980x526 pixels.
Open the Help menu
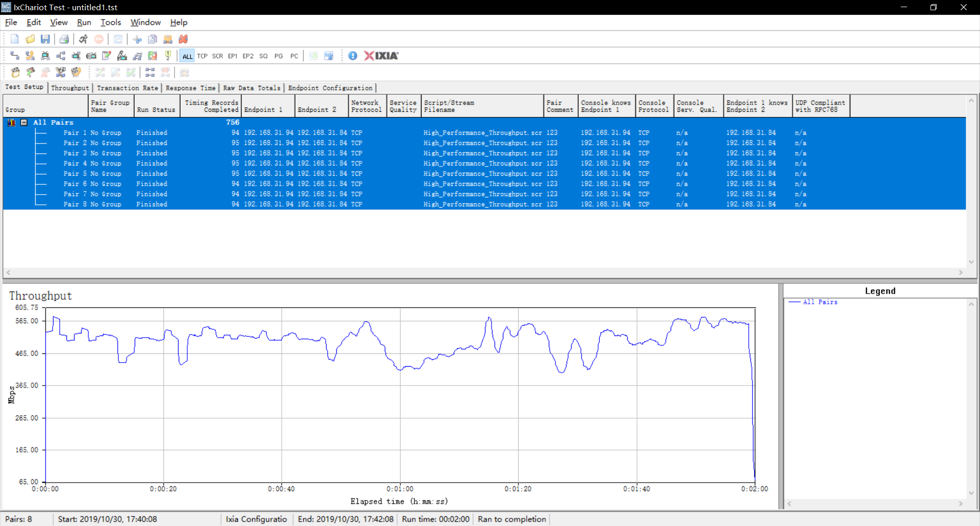[179, 22]
